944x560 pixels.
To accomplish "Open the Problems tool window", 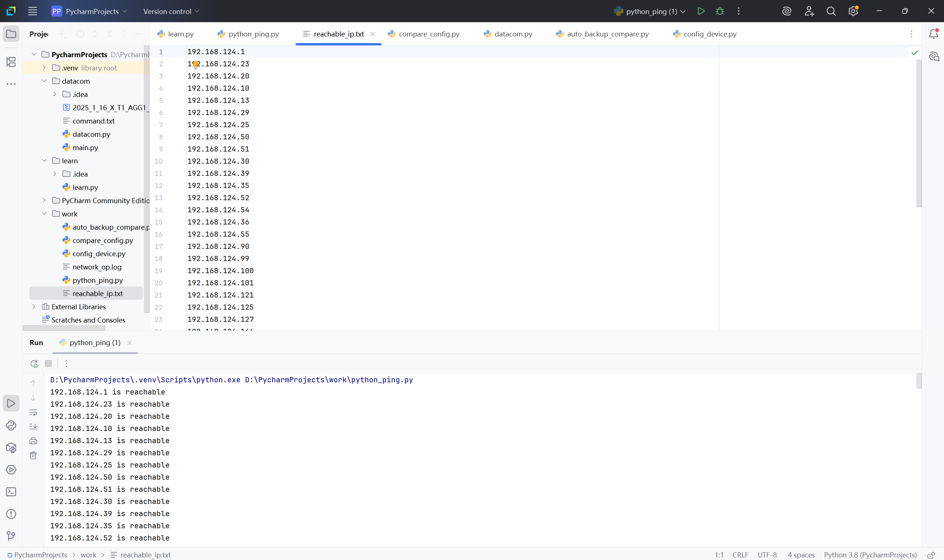I will (11, 514).
